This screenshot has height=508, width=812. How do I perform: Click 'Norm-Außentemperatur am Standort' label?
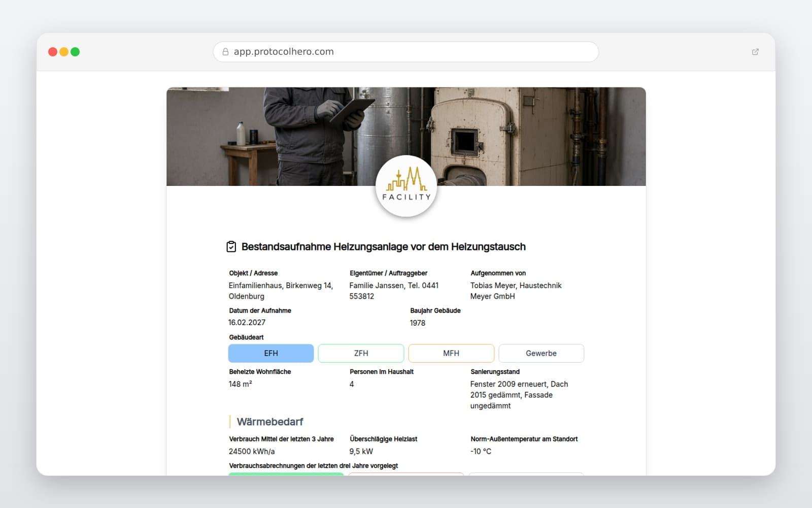[524, 439]
